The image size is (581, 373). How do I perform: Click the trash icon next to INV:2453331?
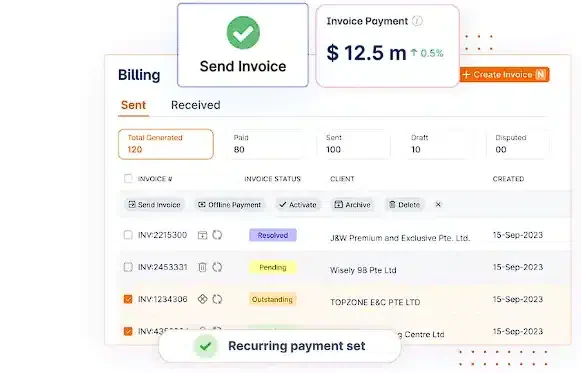(202, 267)
